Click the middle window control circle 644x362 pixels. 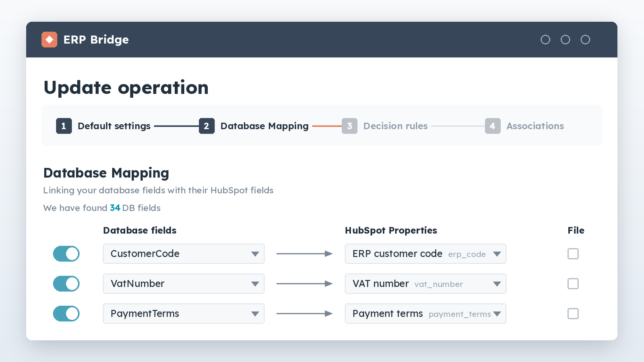click(x=566, y=39)
